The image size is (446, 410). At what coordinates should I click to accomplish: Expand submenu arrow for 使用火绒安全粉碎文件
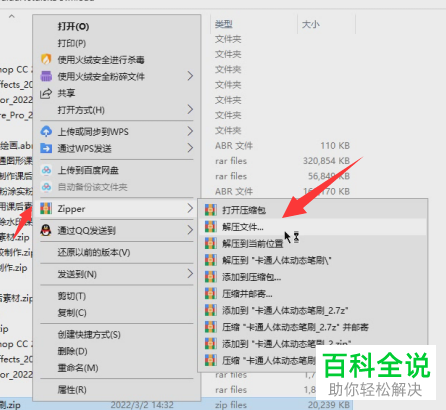(x=190, y=76)
